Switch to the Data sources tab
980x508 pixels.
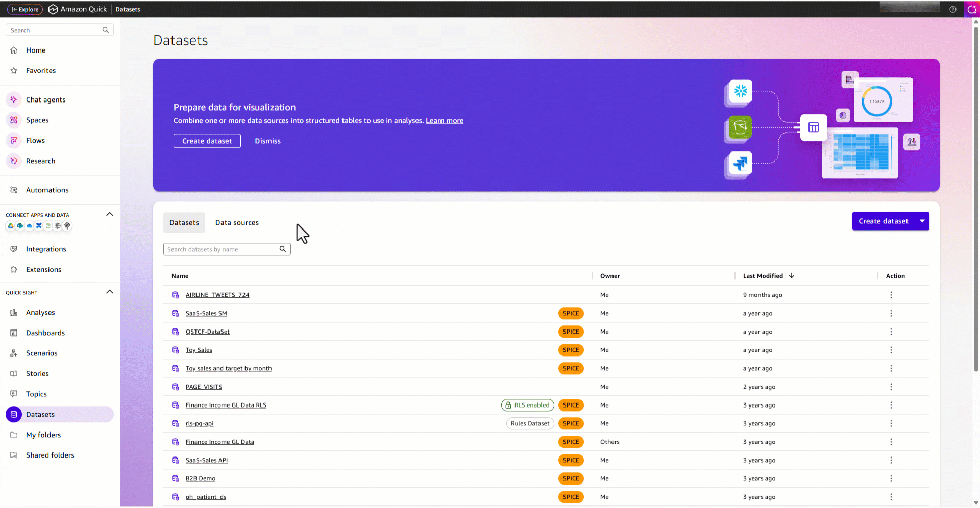237,223
